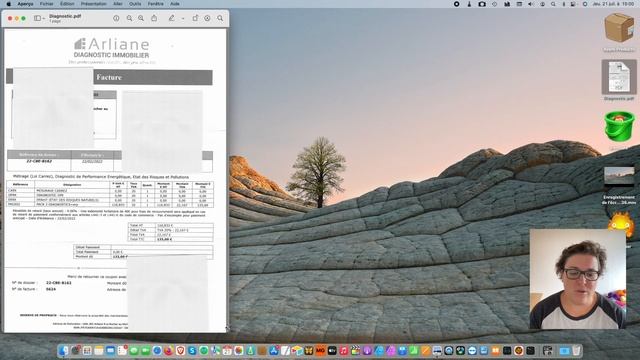
Task: Click the volume icon in menu bar
Action: tap(531, 4)
